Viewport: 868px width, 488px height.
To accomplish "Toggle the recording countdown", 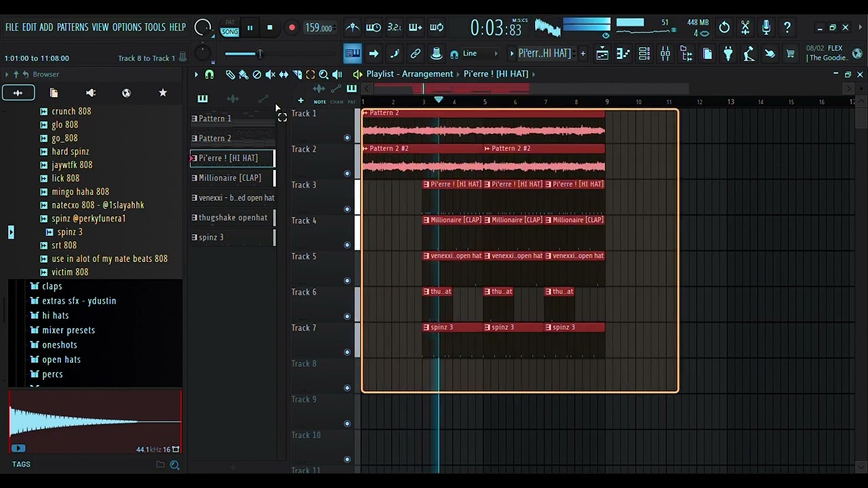I will click(x=395, y=28).
